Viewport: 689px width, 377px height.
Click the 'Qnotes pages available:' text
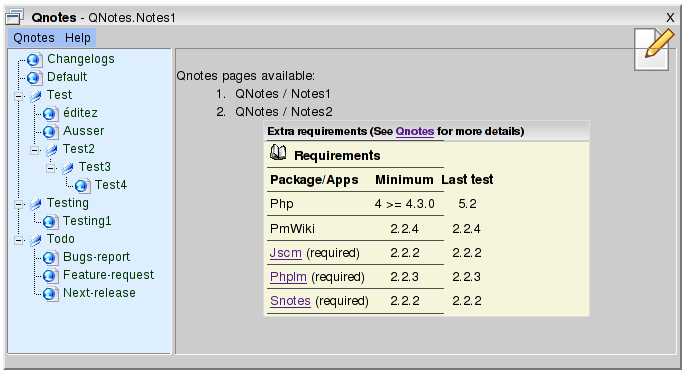246,76
